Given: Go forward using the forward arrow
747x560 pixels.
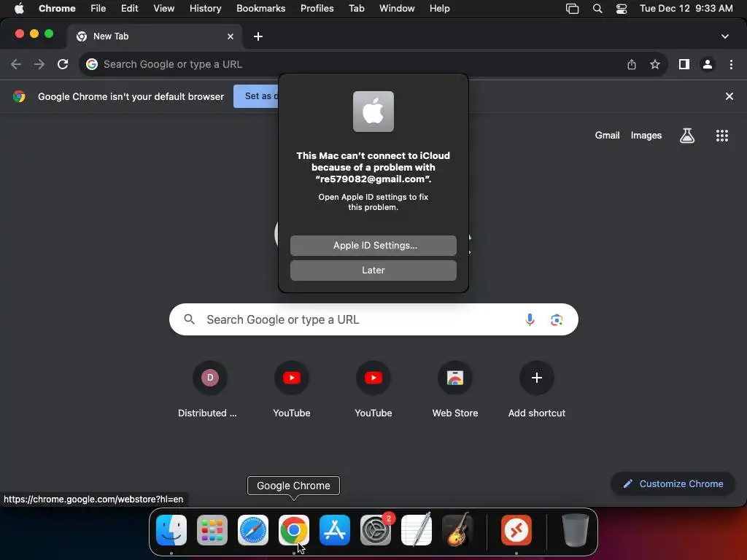Looking at the screenshot, I should tap(39, 64).
